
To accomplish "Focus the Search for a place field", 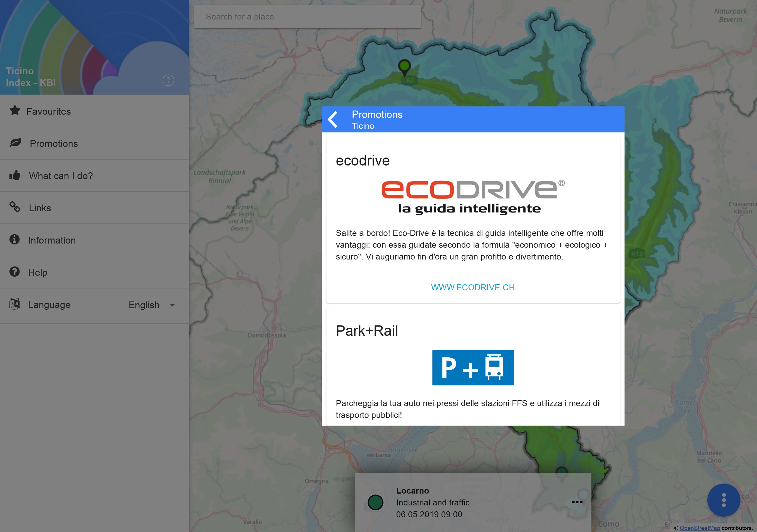I will coord(307,17).
